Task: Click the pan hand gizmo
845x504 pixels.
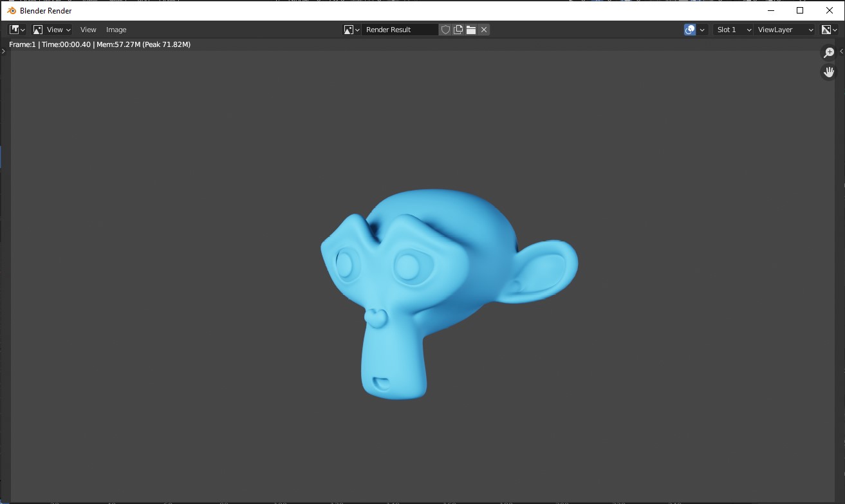Action: (x=829, y=72)
